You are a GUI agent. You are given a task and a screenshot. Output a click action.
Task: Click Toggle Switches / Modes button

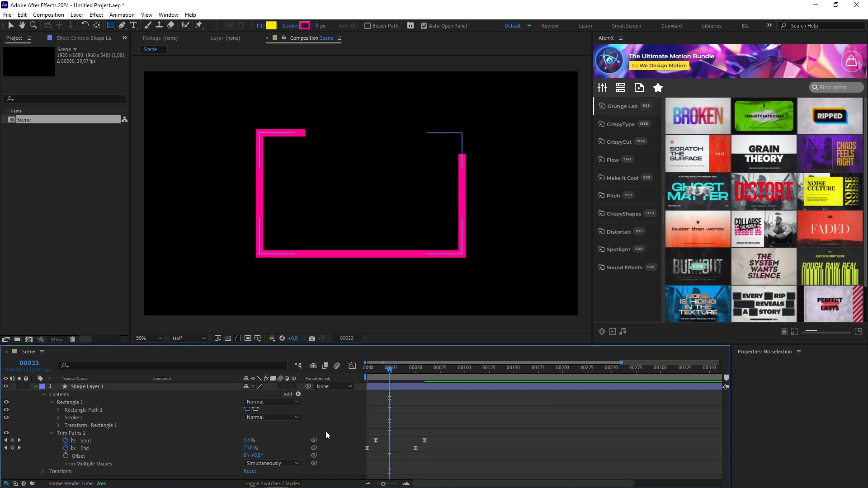coord(272,483)
